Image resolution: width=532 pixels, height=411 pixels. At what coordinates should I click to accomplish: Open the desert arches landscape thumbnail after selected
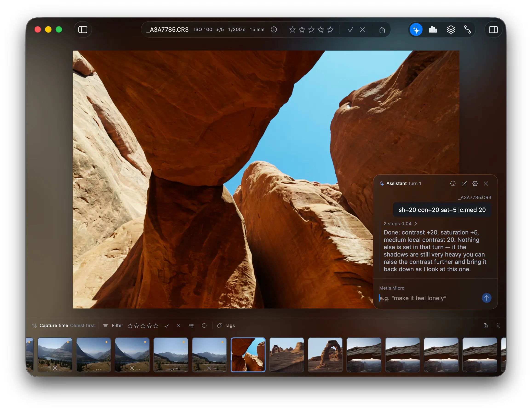coord(286,355)
